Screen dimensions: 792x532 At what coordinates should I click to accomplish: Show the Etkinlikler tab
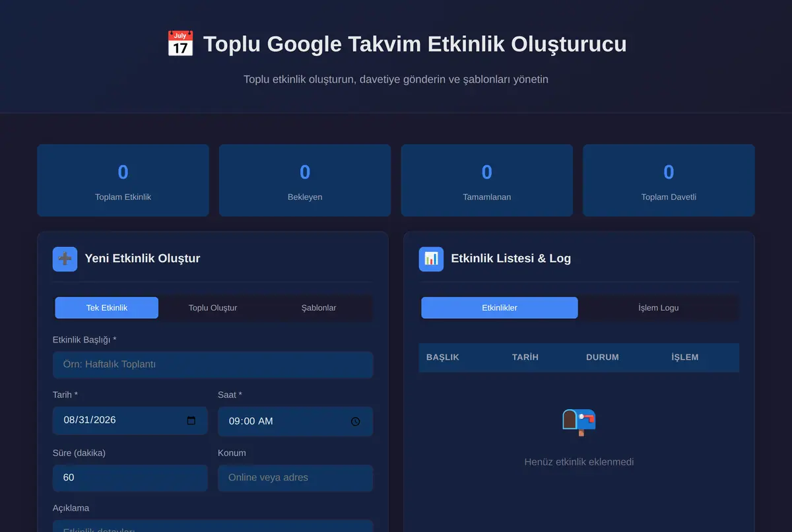(500, 308)
